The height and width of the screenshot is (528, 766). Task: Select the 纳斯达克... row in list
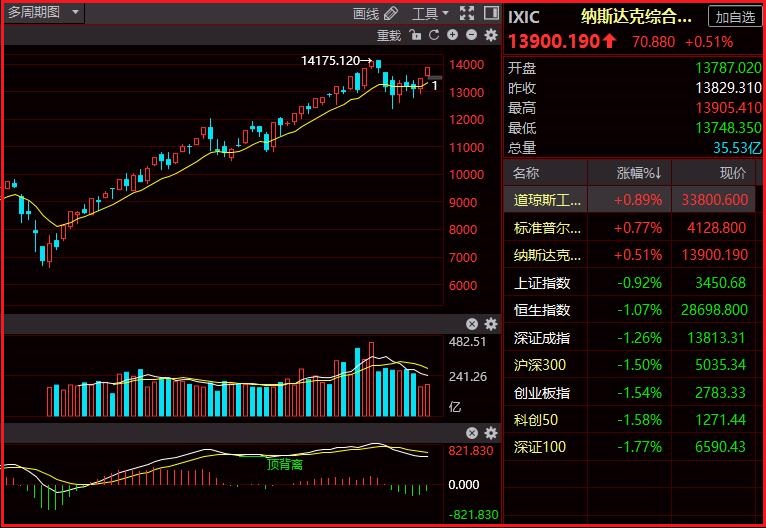[x=630, y=254]
